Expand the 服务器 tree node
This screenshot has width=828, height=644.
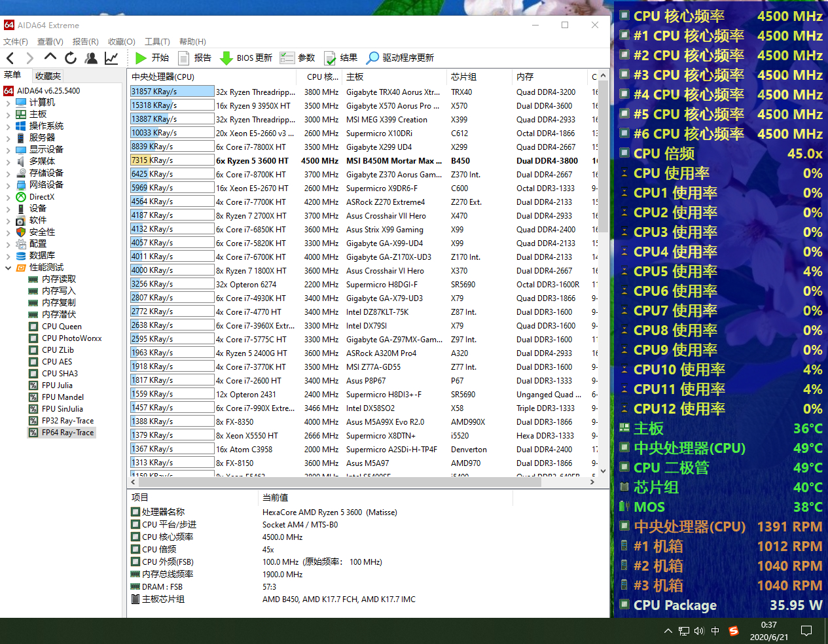(8, 138)
